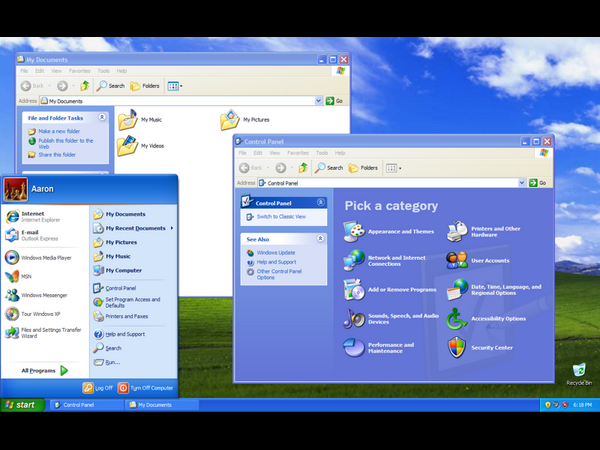
Task: Collapse the File and Folder Tasks panel
Action: coord(102,117)
